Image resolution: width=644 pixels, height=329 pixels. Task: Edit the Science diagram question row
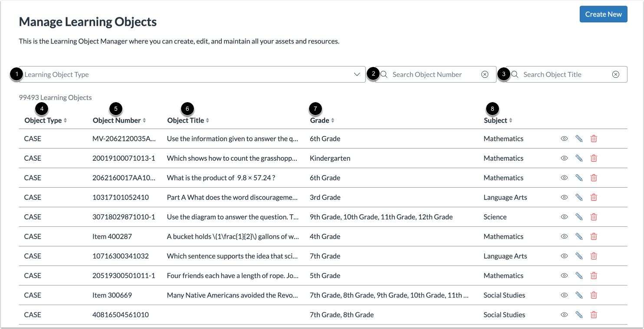coord(579,216)
